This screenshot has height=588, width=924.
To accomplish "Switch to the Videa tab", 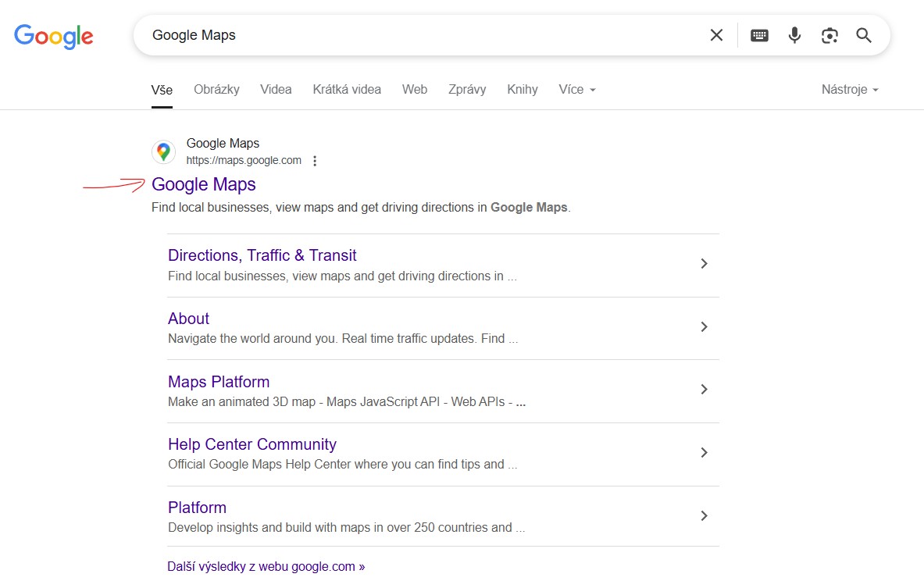I will pyautogui.click(x=276, y=90).
